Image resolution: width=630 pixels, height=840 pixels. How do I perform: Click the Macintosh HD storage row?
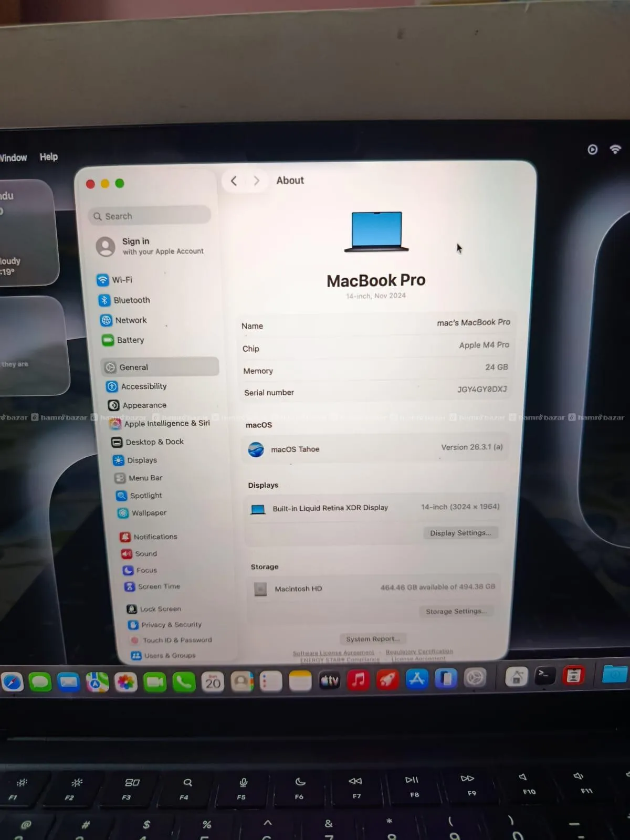(x=376, y=588)
